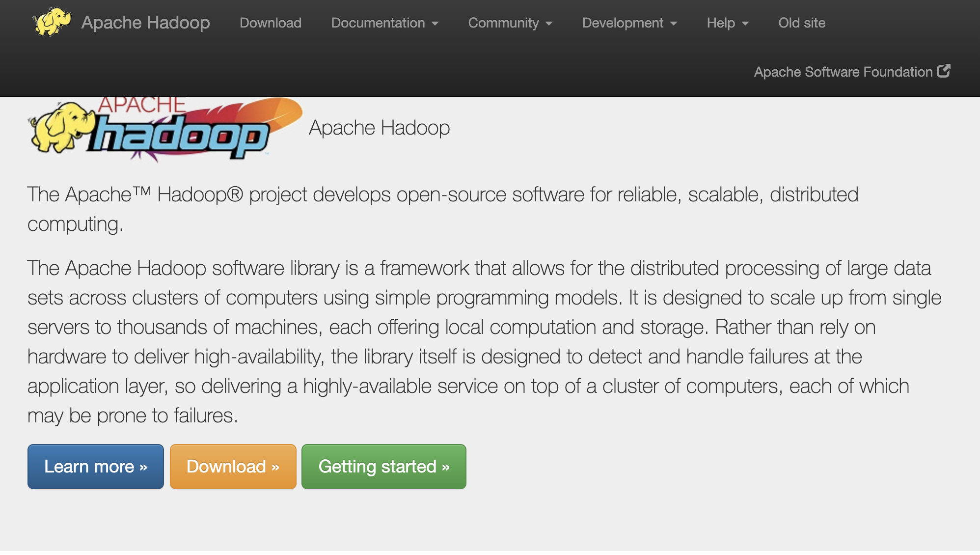Open Apache Software Foundation link
980x555 pixels.
point(852,72)
